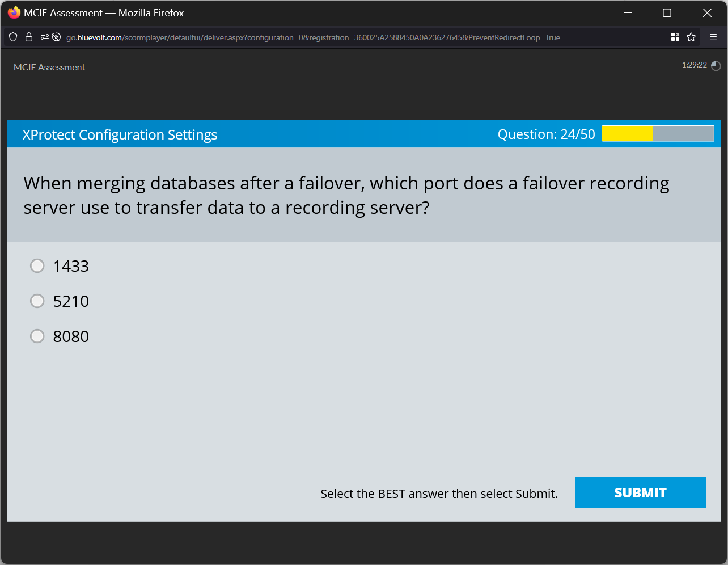Select the 1433 port answer
728x565 pixels.
pyautogui.click(x=37, y=265)
